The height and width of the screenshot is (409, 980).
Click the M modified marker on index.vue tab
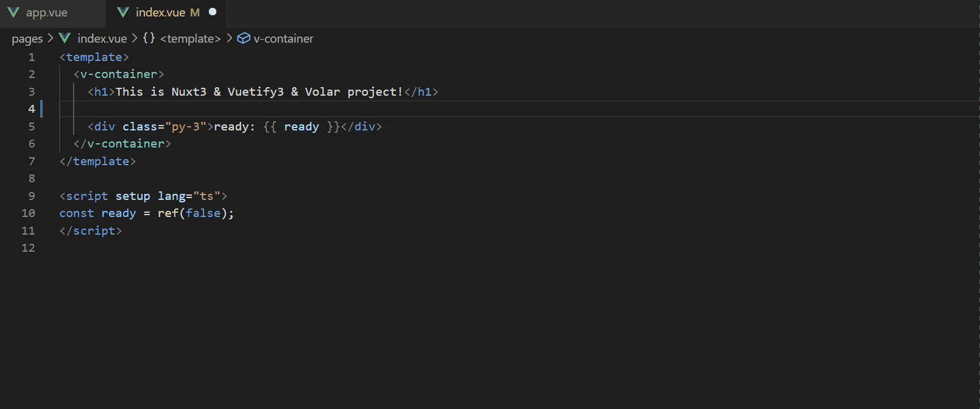(x=195, y=13)
